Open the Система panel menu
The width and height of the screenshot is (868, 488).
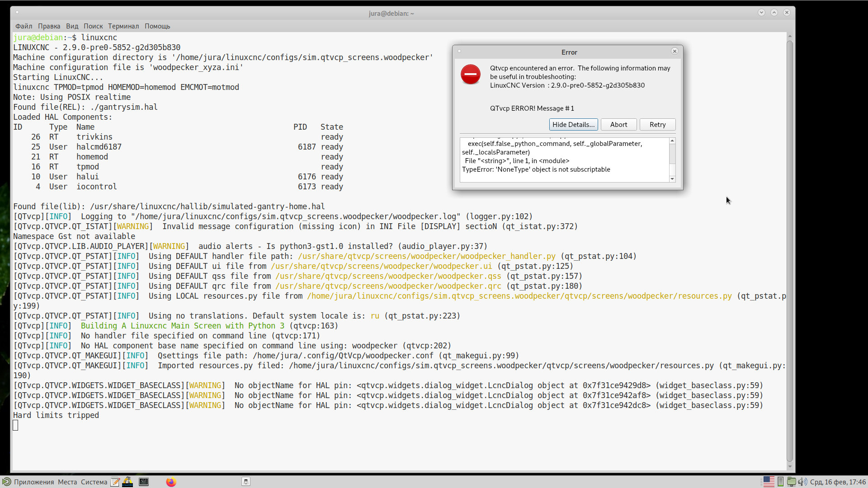tap(94, 482)
